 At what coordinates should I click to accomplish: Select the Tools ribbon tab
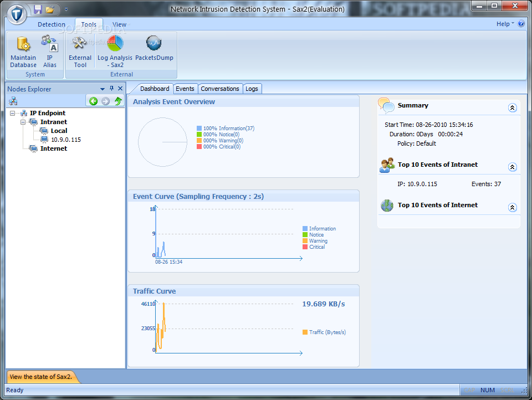(89, 24)
